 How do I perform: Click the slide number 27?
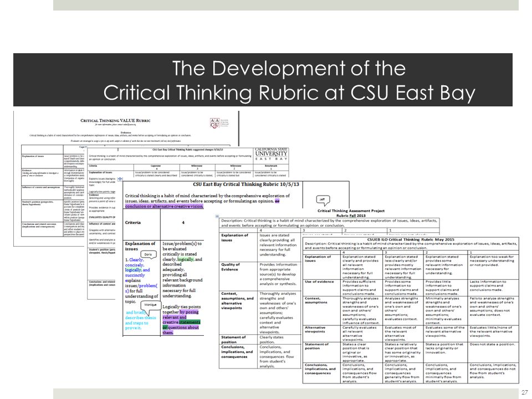[524, 392]
